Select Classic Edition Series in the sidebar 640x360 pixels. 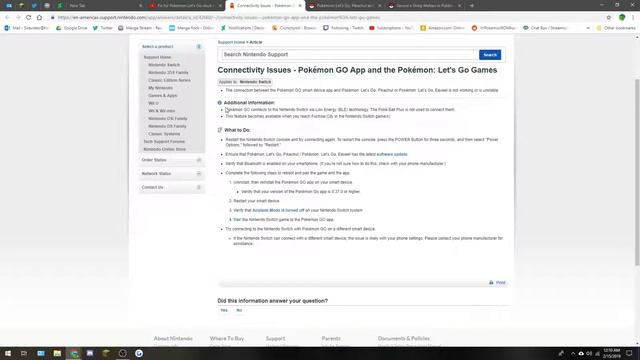[169, 80]
